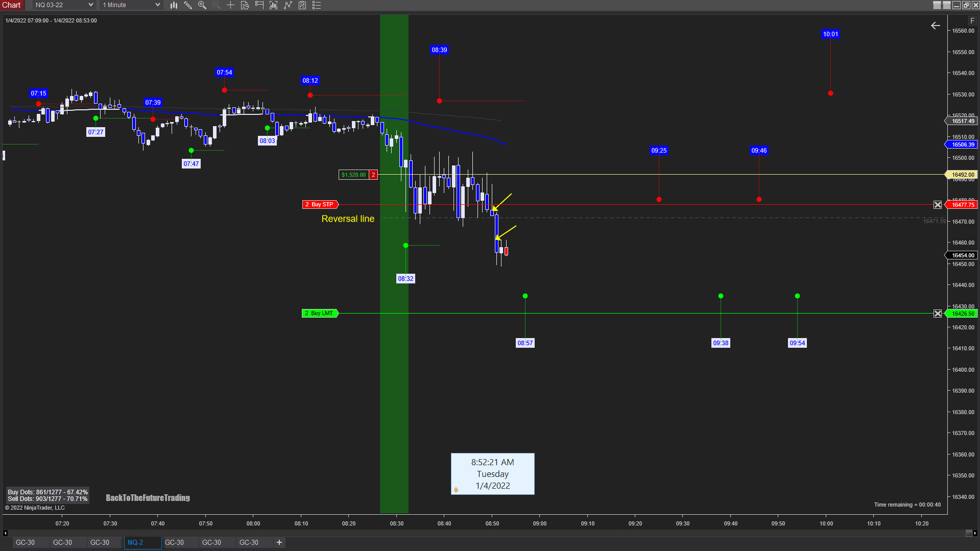Click the 8:52:21 AM date time box
The width and height of the screenshot is (980, 551).
point(492,474)
